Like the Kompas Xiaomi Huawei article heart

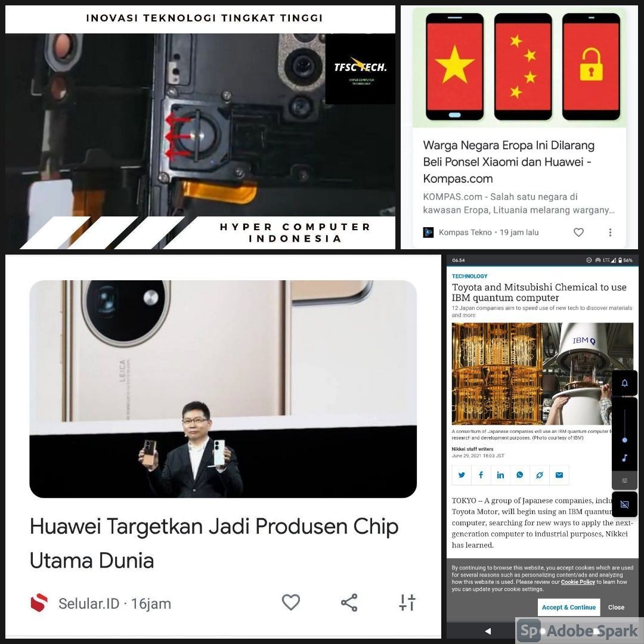tap(578, 233)
